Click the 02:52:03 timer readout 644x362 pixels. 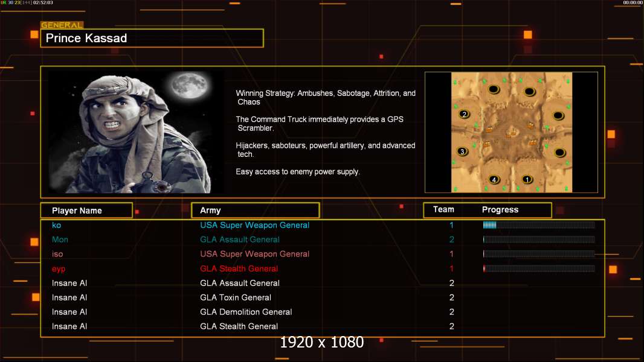click(43, 2)
